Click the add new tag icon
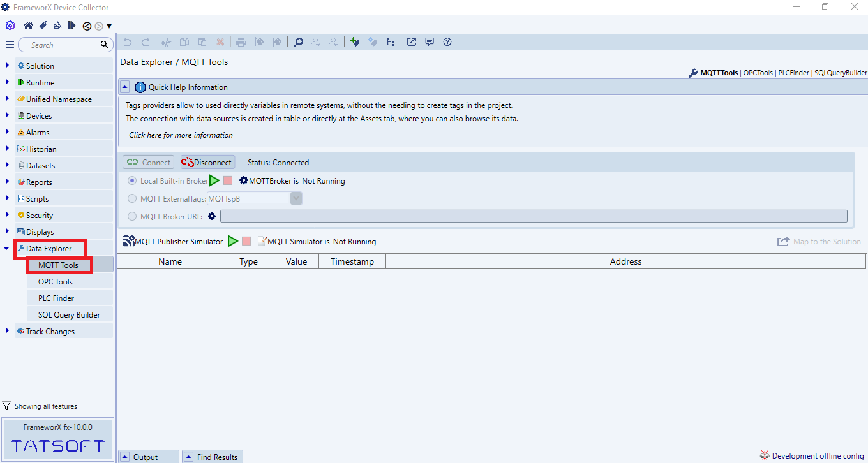This screenshot has height=463, width=868. 355,42
